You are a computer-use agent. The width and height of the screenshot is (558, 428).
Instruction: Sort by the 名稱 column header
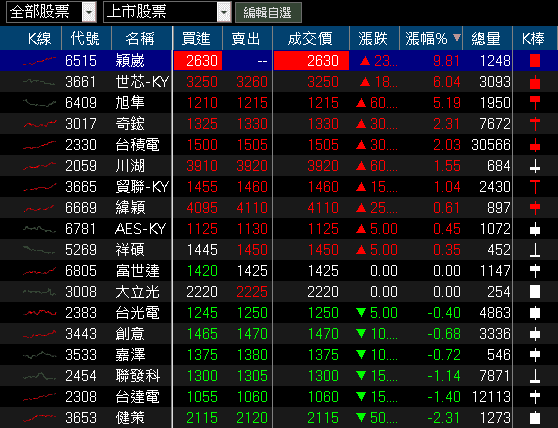click(x=140, y=38)
